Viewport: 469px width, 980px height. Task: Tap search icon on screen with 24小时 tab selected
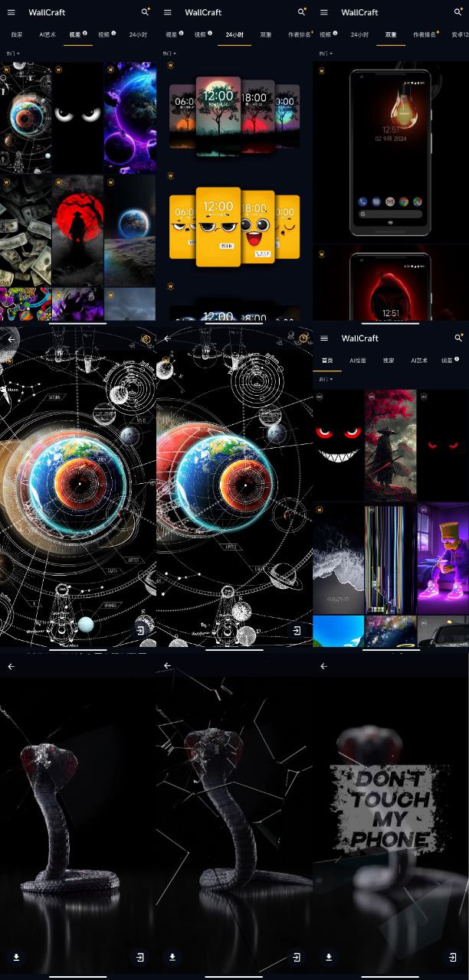(302, 12)
